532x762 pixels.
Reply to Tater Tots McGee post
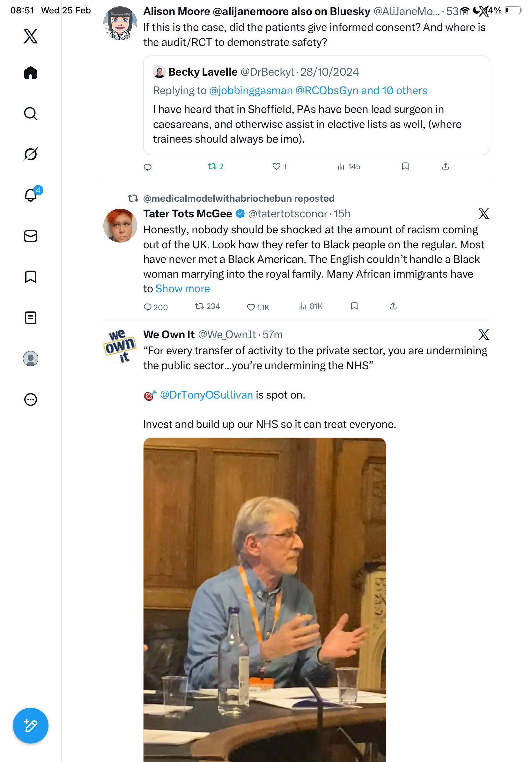pyautogui.click(x=148, y=307)
